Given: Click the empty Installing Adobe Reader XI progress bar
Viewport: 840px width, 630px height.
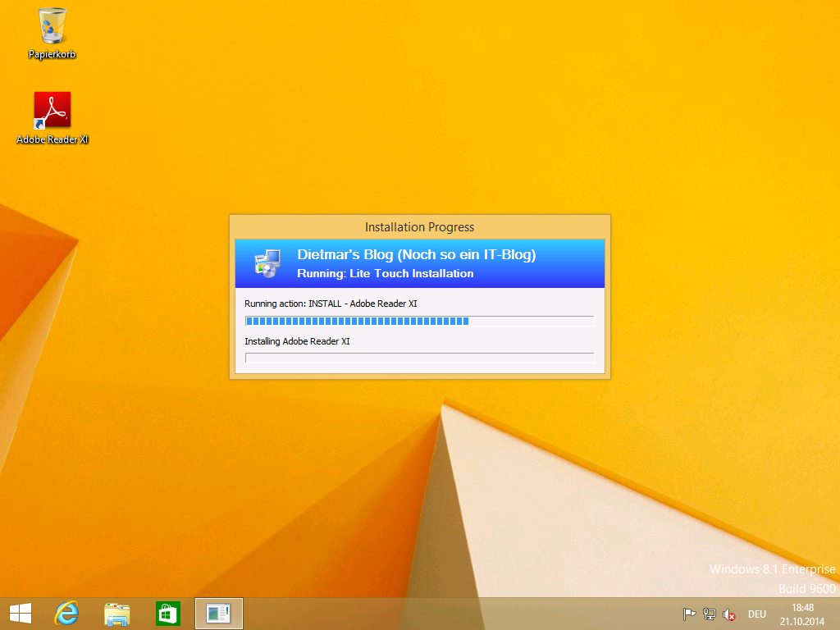Looking at the screenshot, I should (x=419, y=358).
